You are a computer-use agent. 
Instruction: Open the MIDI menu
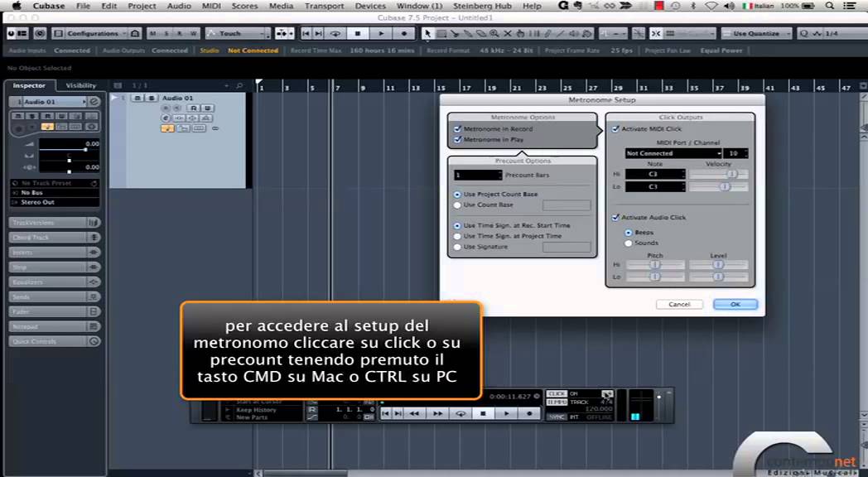point(211,6)
